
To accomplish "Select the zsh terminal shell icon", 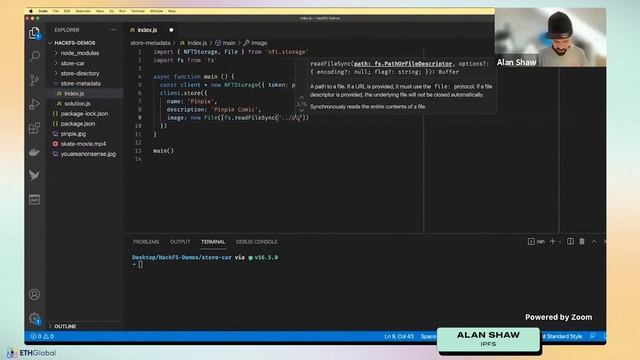I will pos(536,242).
